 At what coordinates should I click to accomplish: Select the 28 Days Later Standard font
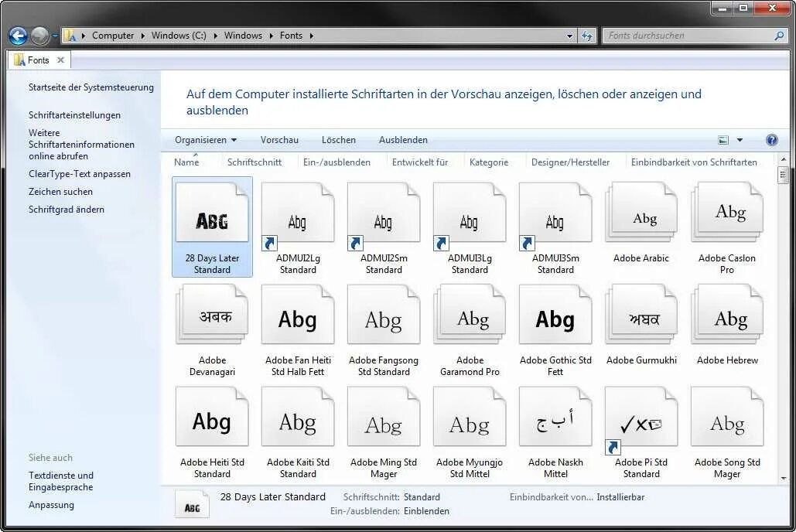(212, 227)
